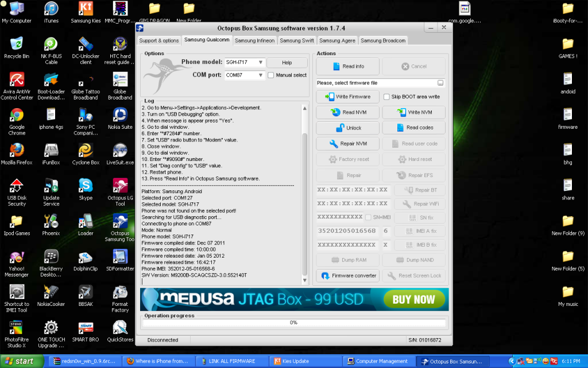This screenshot has width=588, height=368.
Task: Launch the DC-Unlocker client shortcut
Action: [x=86, y=51]
